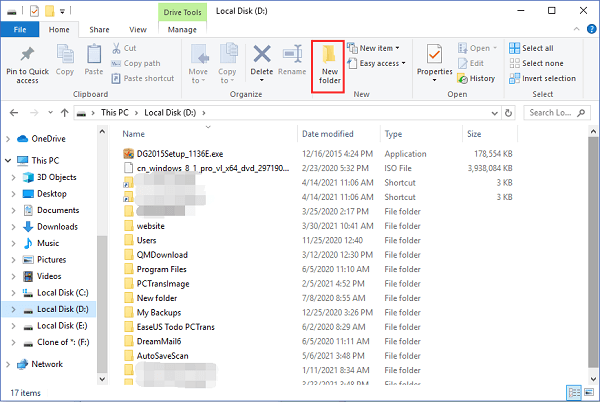600x402 pixels.
Task: Open the Share ribbon tab
Action: 100,30
